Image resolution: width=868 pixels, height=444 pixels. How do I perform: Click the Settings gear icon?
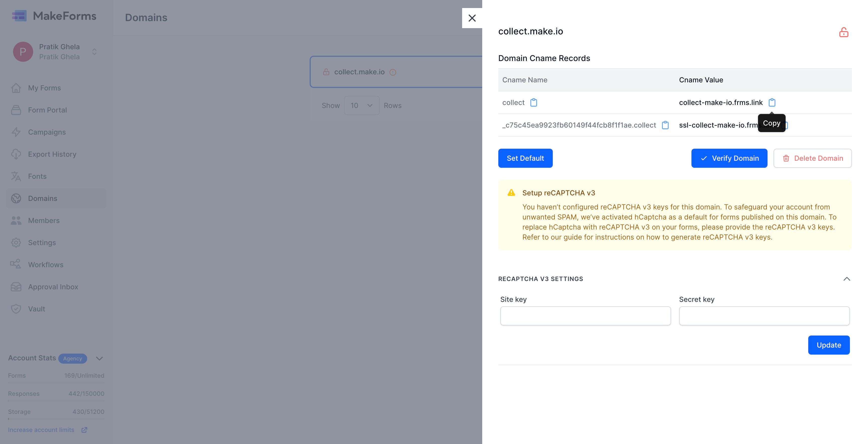[x=16, y=243]
